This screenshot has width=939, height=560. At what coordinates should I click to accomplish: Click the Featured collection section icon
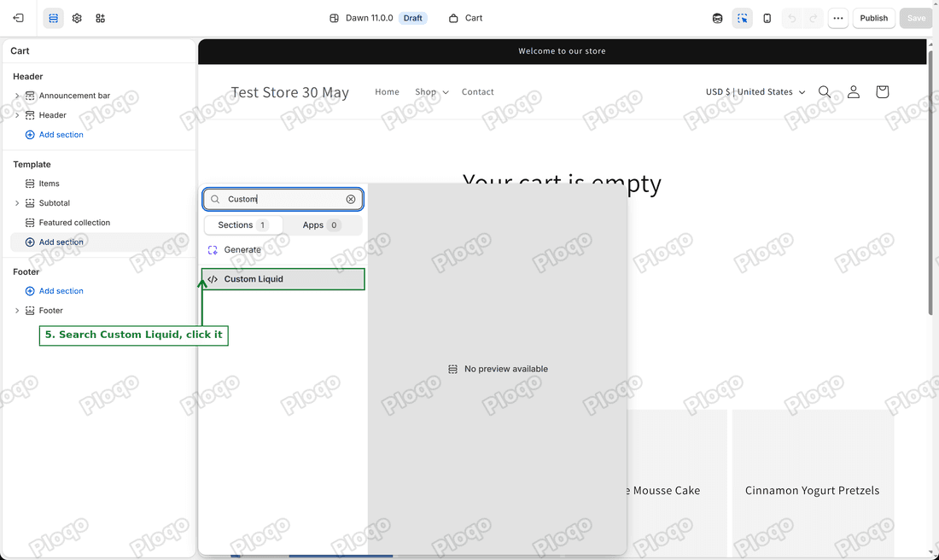pos(30,222)
